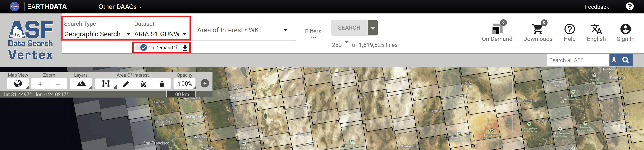The width and height of the screenshot is (644, 150).
Task: Click the edit area of interest icon
Action: point(144,84)
